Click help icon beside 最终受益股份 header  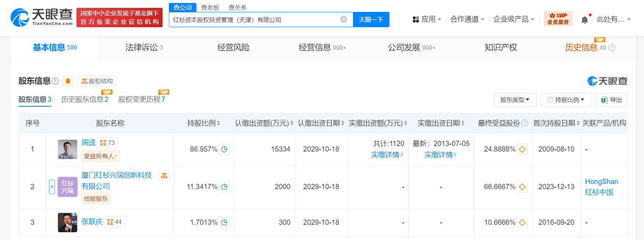coord(524,123)
